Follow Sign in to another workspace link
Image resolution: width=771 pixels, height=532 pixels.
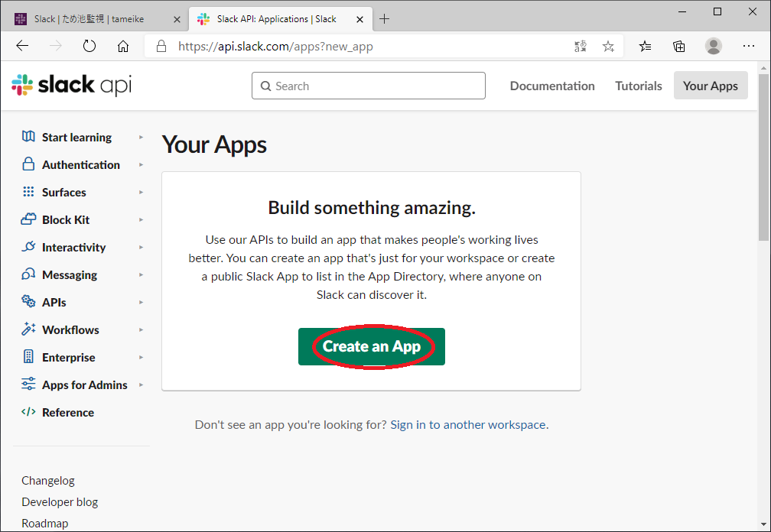pos(468,424)
